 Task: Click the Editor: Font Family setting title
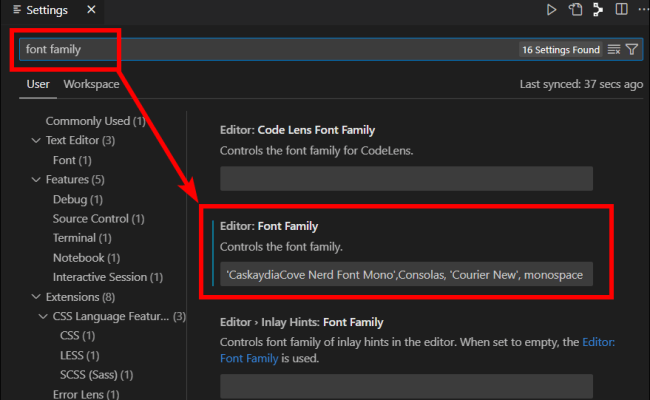point(269,226)
